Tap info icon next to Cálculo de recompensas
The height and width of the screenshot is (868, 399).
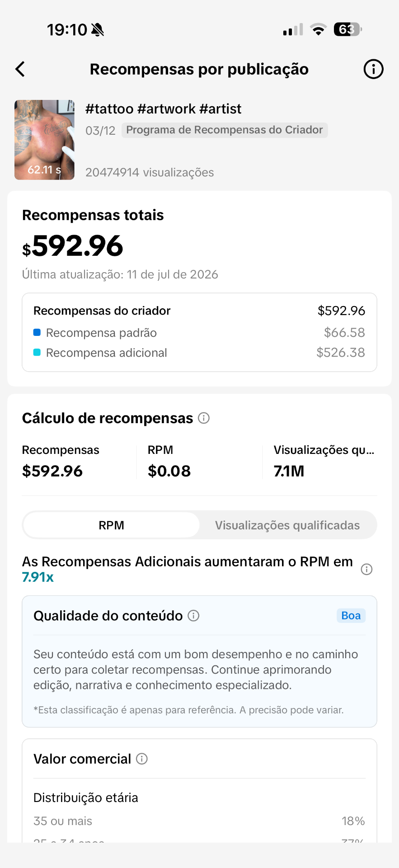204,418
